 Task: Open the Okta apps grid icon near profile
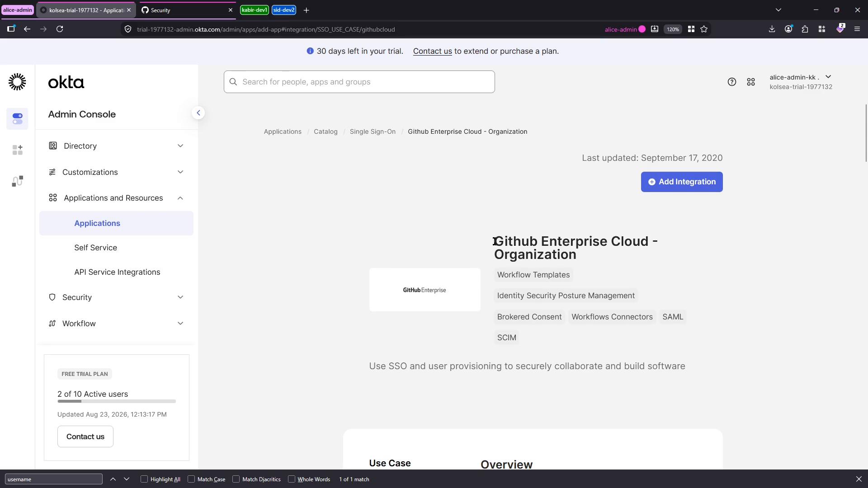751,82
